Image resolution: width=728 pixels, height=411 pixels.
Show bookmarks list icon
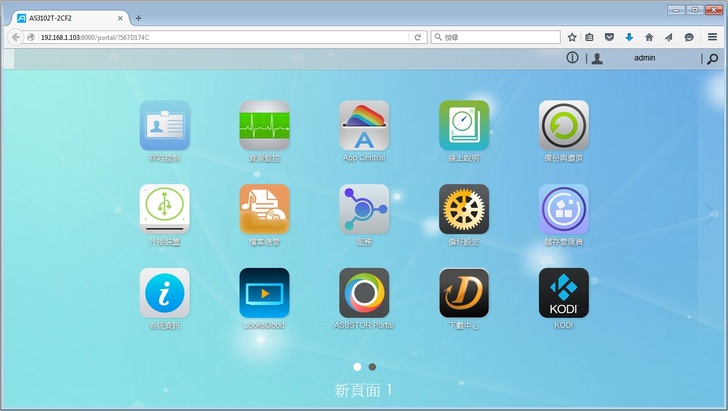[x=590, y=37]
